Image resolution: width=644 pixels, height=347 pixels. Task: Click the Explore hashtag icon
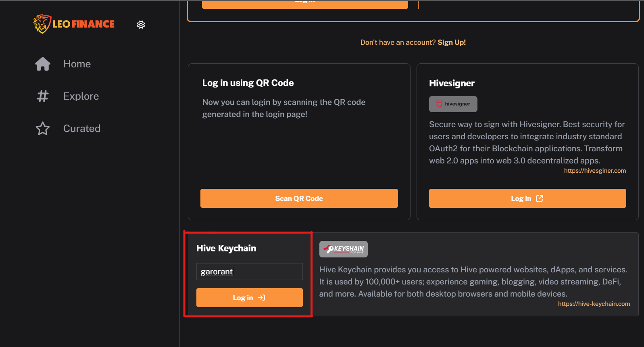click(x=43, y=96)
